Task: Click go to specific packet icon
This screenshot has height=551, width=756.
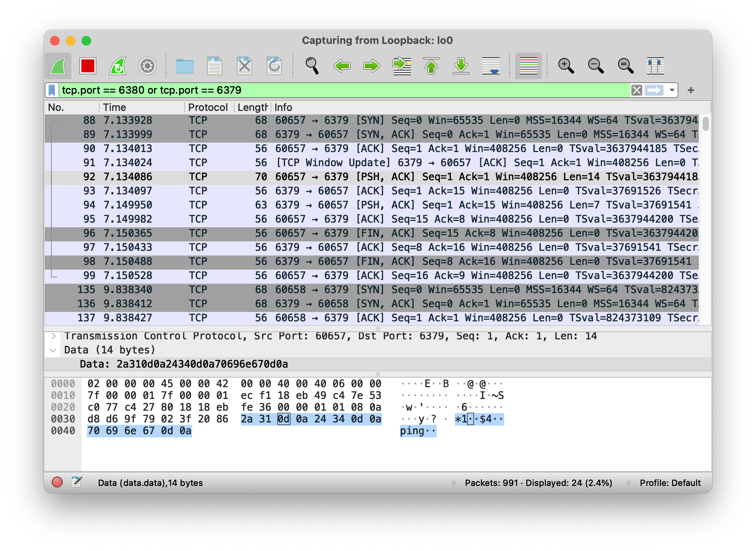Action: click(x=402, y=66)
